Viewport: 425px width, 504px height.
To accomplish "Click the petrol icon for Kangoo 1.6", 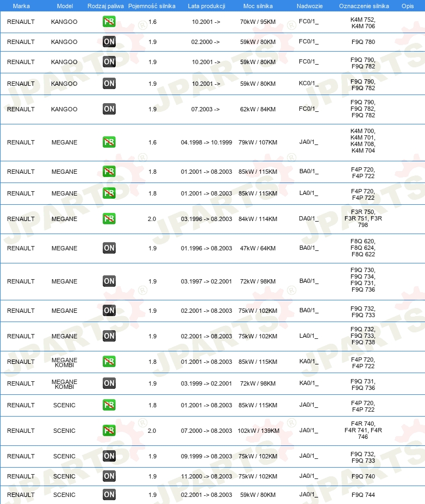I will click(x=109, y=22).
